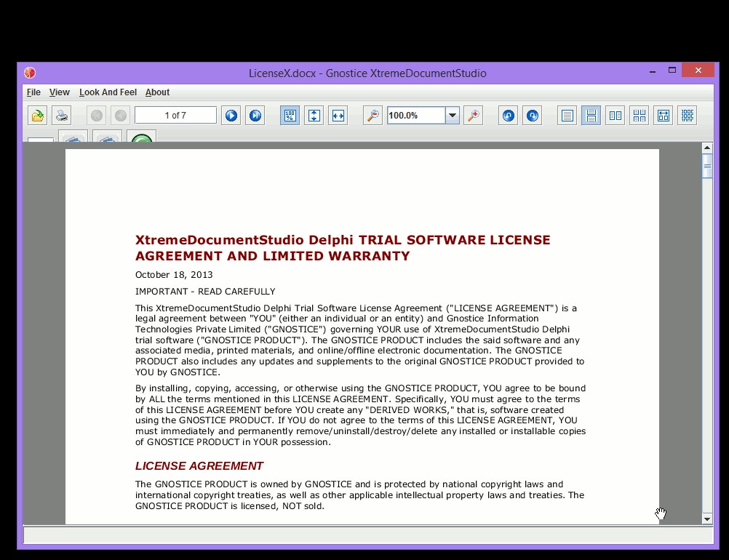Open the View menu

60,92
